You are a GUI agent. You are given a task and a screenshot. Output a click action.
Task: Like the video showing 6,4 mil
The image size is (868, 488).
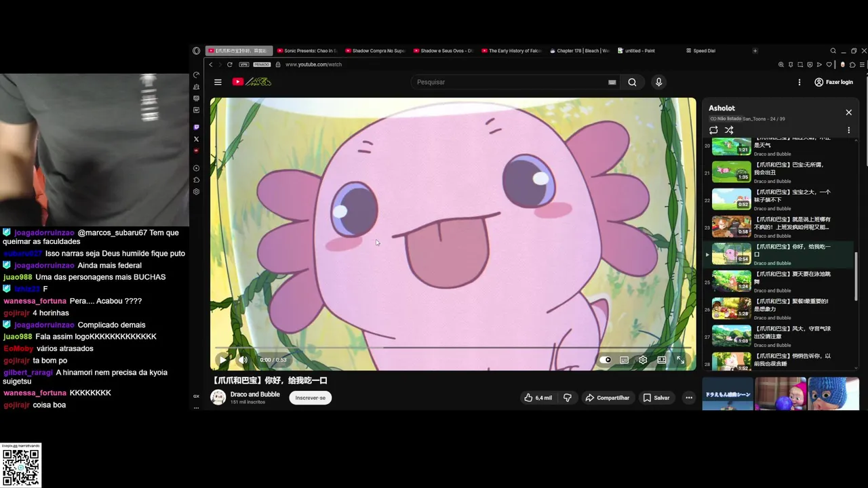(x=538, y=398)
